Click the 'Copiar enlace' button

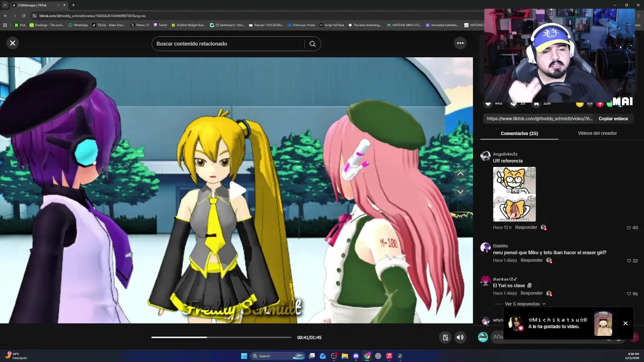pos(613,119)
